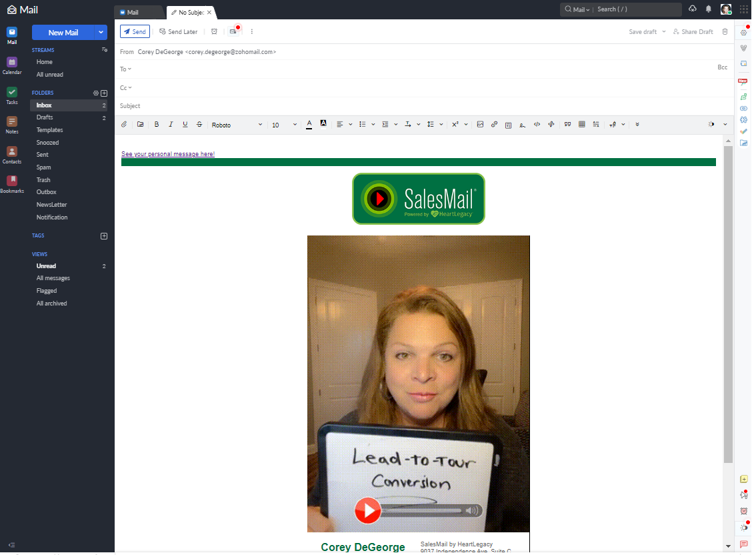Click the attach file paperclip icon
Image resolution: width=756 pixels, height=555 pixels.
(124, 125)
